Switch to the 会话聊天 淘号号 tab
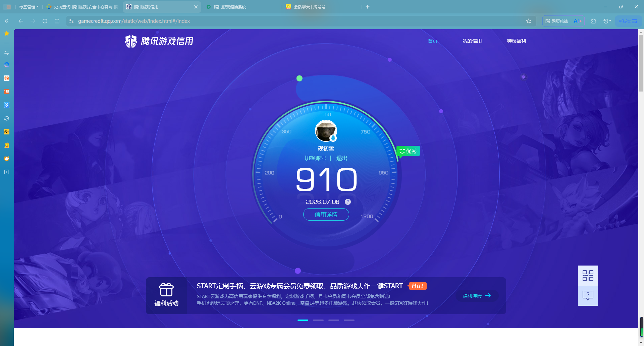Image resolution: width=644 pixels, height=346 pixels. click(322, 7)
